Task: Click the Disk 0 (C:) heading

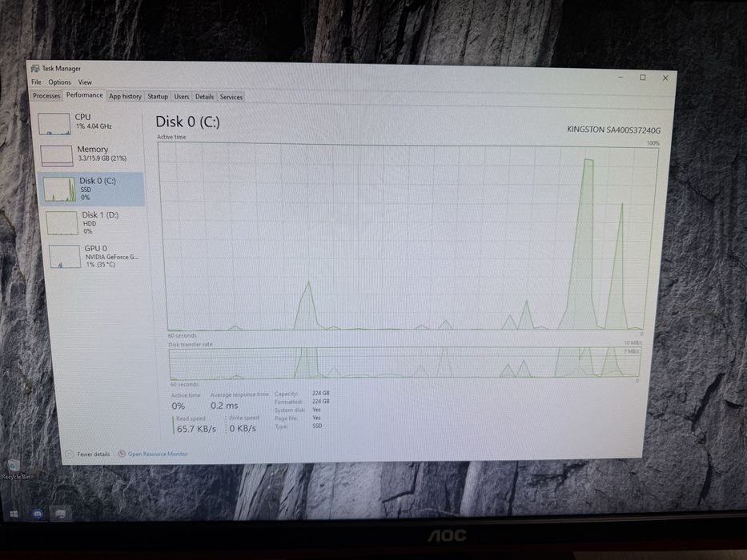Action: [187, 122]
